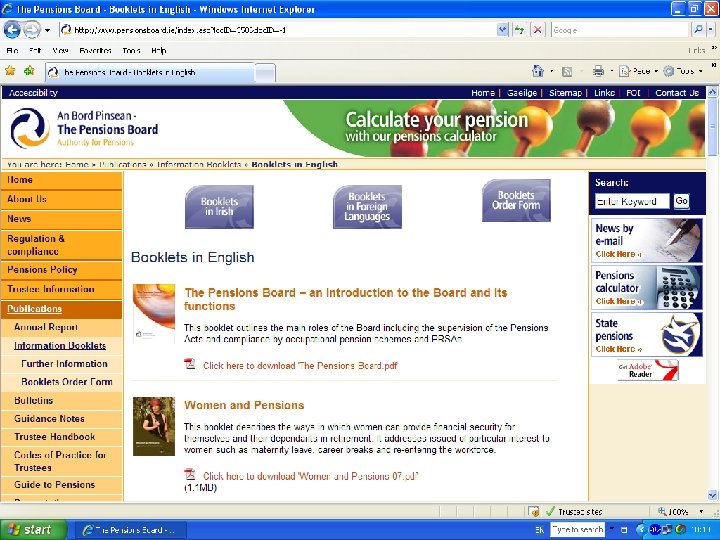Click inside the Google search box
This screenshot has width=720, height=540.
click(620, 30)
